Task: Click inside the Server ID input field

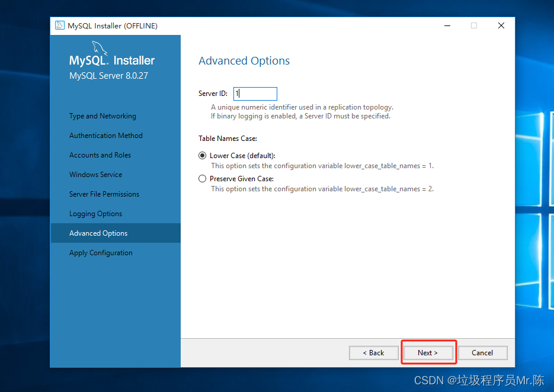Action: pyautogui.click(x=255, y=94)
